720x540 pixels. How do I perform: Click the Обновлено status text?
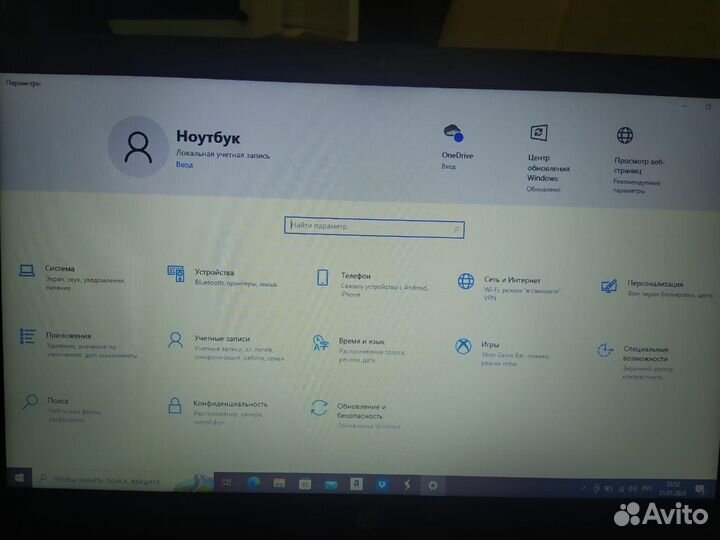tap(543, 189)
